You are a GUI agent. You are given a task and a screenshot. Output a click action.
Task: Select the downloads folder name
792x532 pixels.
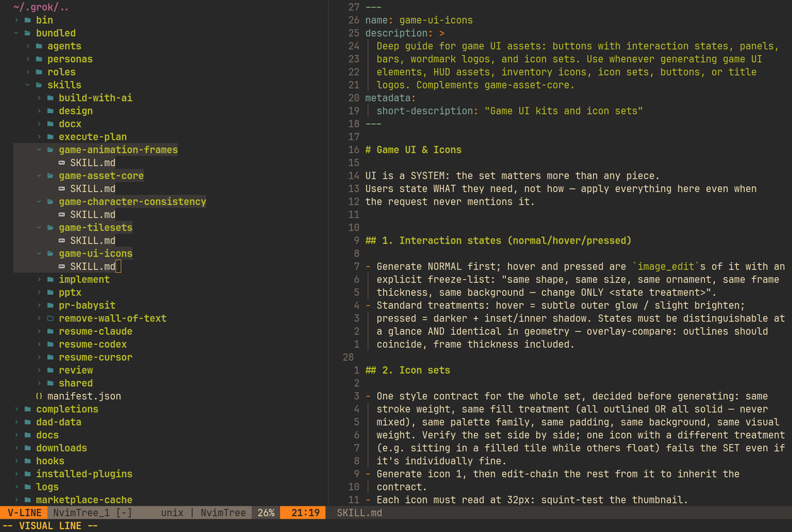coord(61,448)
